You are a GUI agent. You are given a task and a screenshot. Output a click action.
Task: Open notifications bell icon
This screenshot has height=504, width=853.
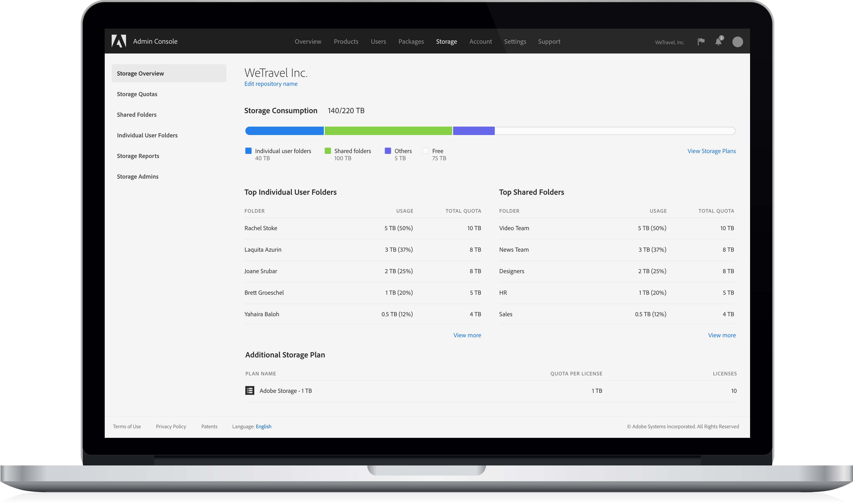click(x=718, y=41)
